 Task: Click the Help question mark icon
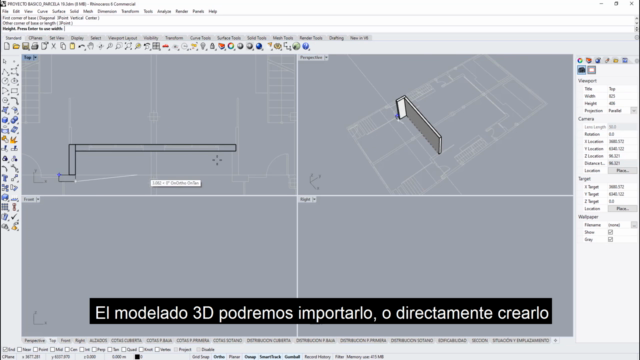[x=306, y=47]
